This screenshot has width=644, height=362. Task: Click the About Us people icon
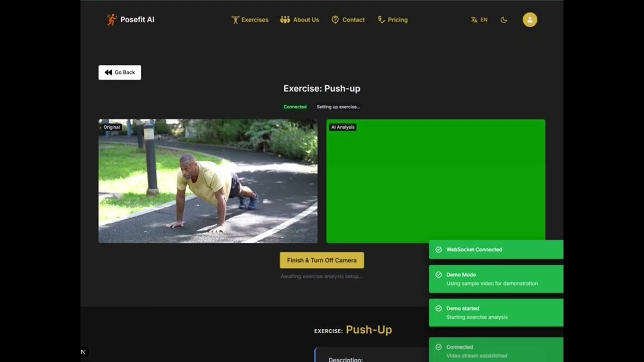point(285,20)
